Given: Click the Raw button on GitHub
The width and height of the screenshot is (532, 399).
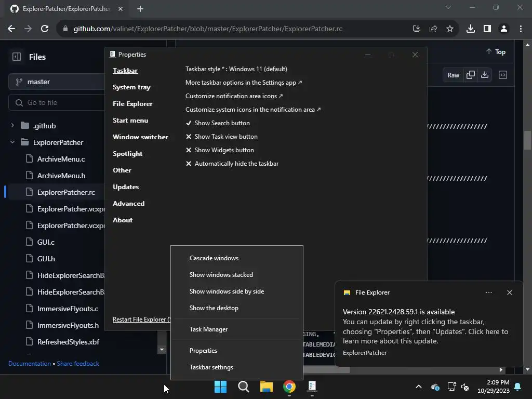Looking at the screenshot, I should 453,75.
